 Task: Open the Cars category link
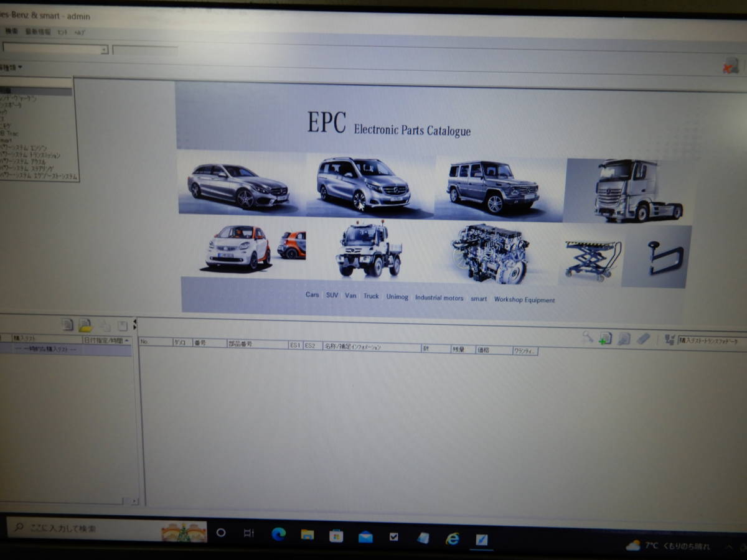312,295
